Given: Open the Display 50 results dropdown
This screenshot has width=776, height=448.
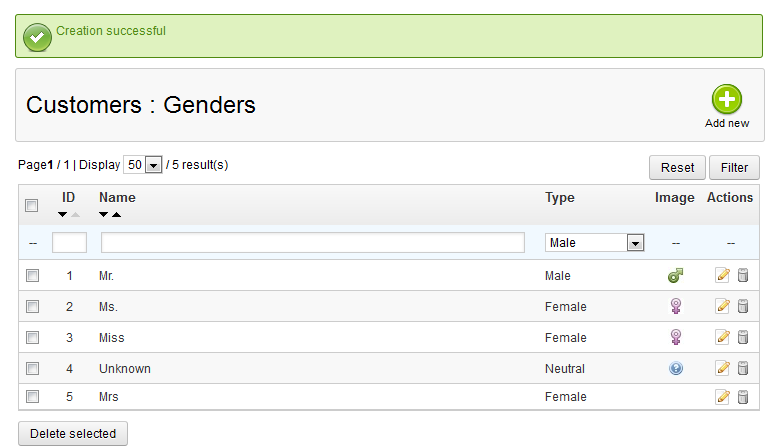Looking at the screenshot, I should 144,165.
